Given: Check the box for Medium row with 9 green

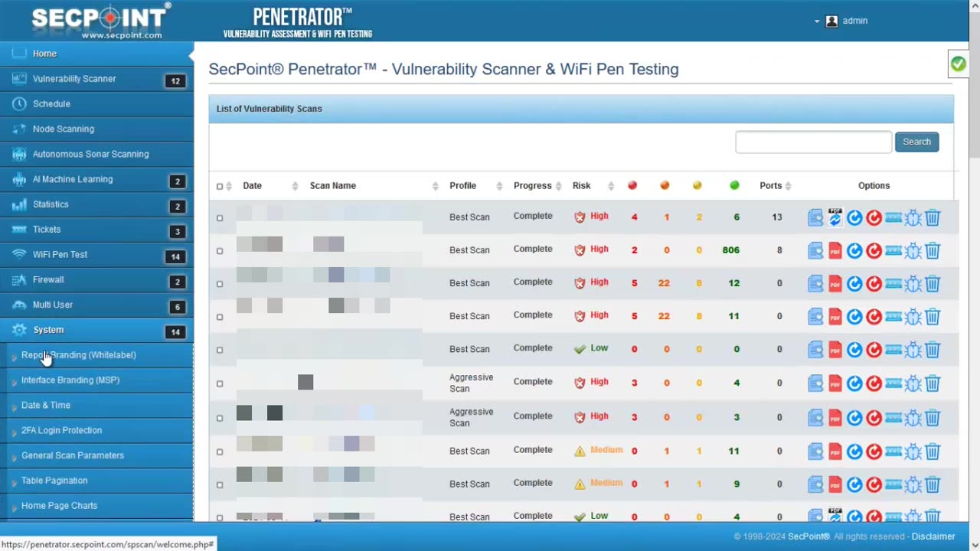Looking at the screenshot, I should click(x=220, y=484).
